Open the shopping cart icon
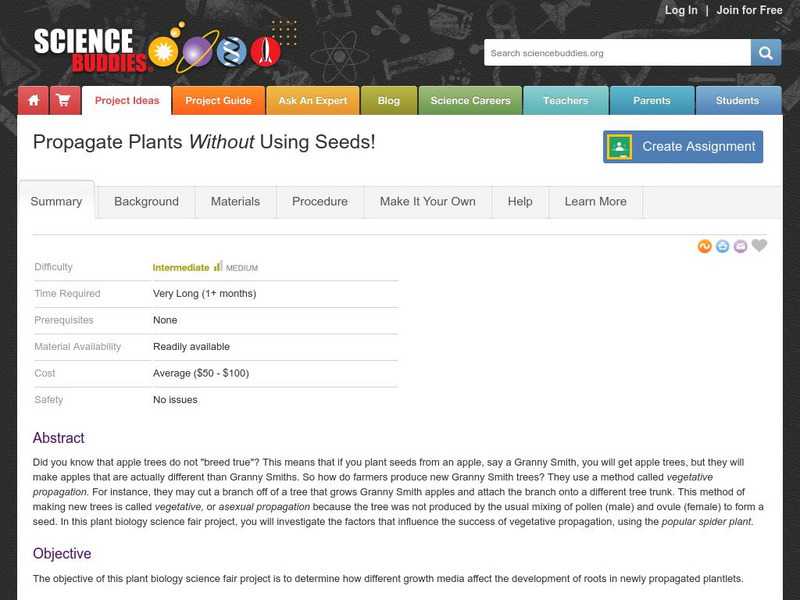 coord(65,101)
